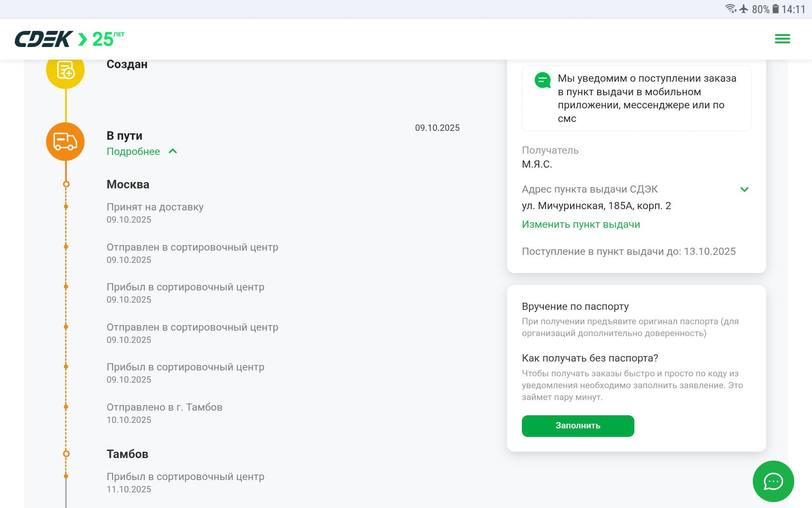Click 'Принят на доставку' timeline entry

pos(155,207)
